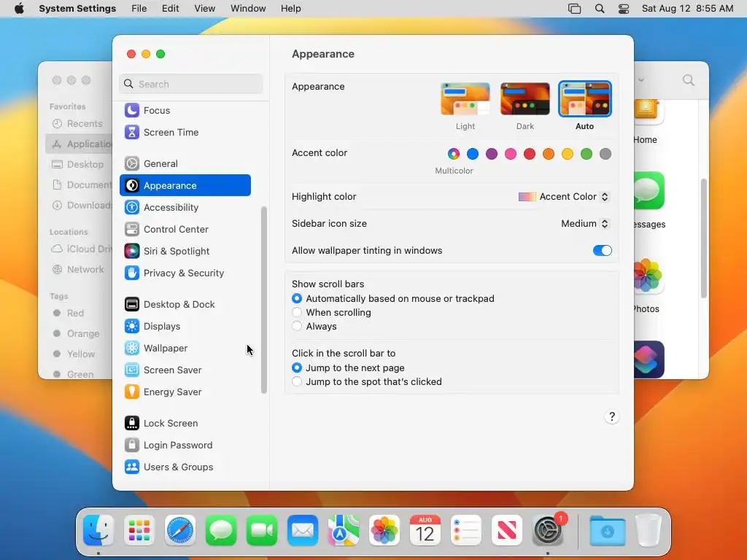Open Screen Saver settings
This screenshot has height=560, width=747.
185,370
